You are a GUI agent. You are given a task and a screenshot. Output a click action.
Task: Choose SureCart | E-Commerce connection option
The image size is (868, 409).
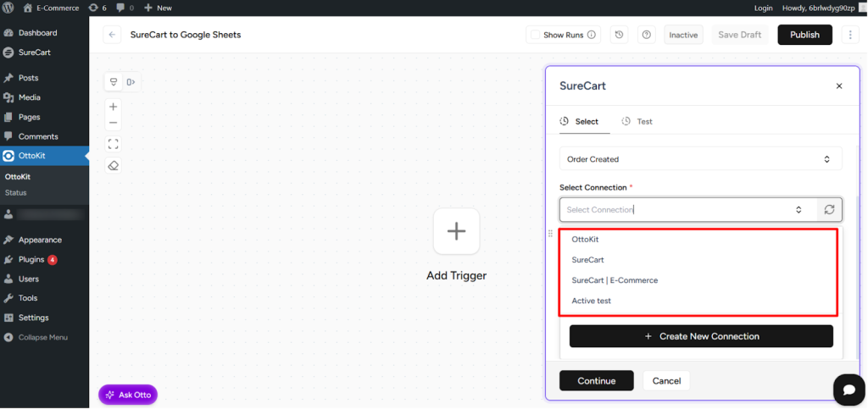(615, 280)
